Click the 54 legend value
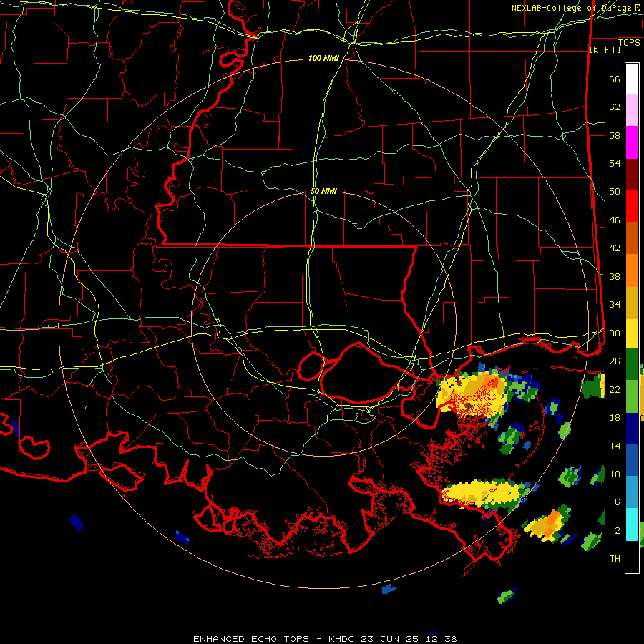 pyautogui.click(x=615, y=163)
